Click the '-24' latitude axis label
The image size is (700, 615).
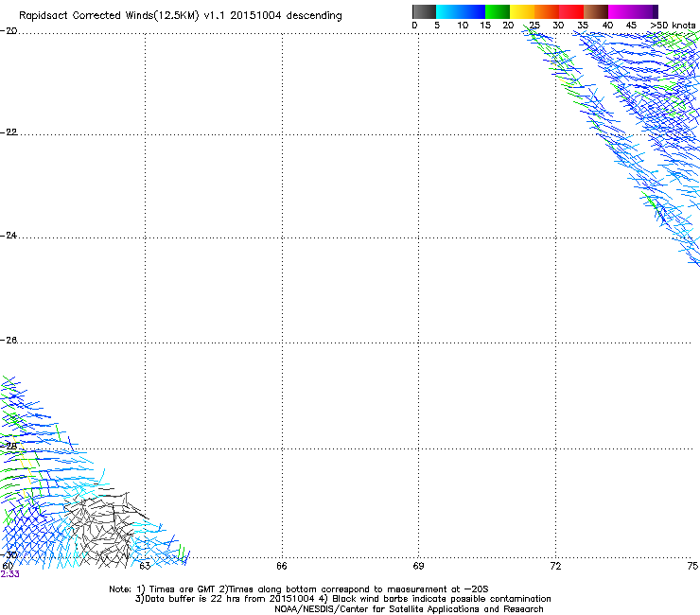tap(9, 236)
